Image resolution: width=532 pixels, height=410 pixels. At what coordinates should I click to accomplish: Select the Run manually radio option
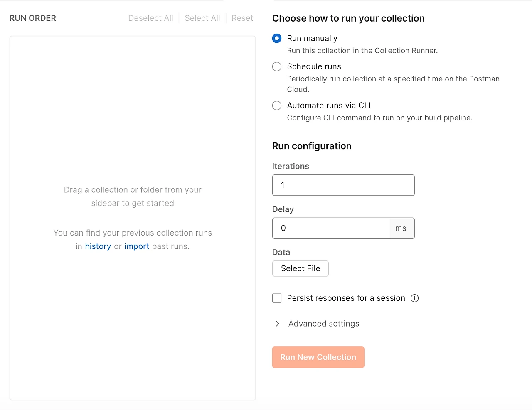[x=277, y=38]
